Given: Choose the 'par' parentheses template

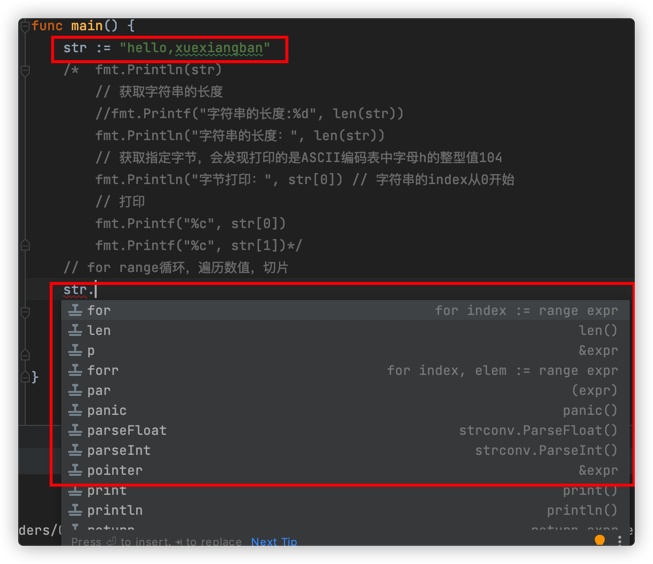Looking at the screenshot, I should (345, 390).
